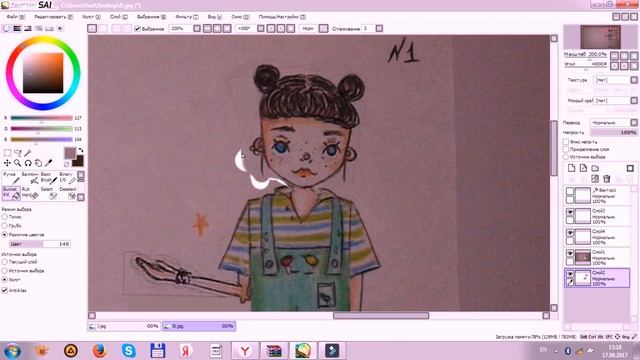Viewport: 640px width, 360px height.
Task: Select the rotate canvas tool
Action: point(28,163)
